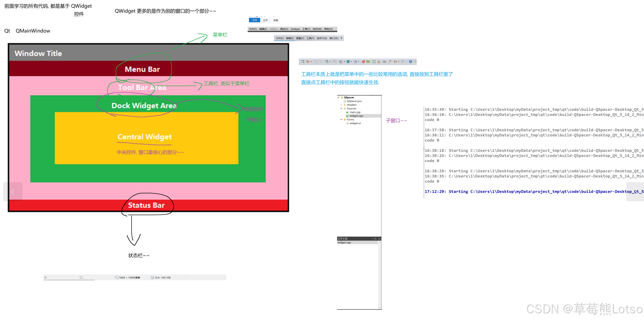Click the selection size icon in status bar
The width and height of the screenshot is (644, 320).
81,277
